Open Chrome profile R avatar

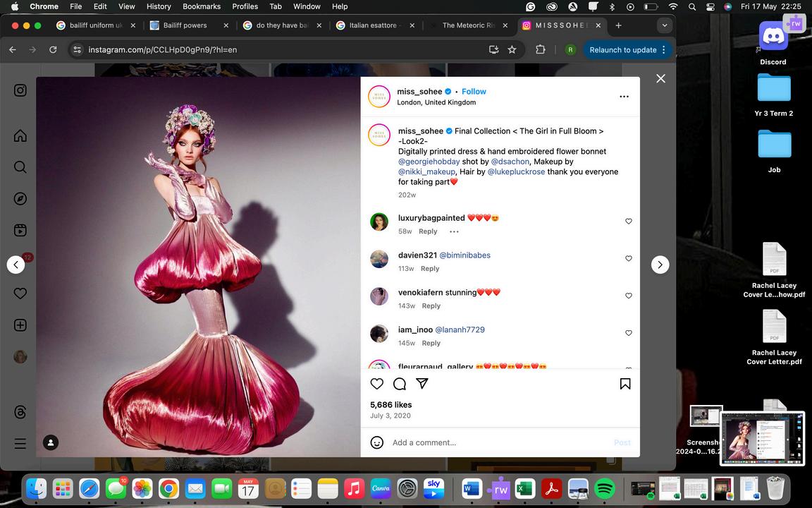coord(570,50)
